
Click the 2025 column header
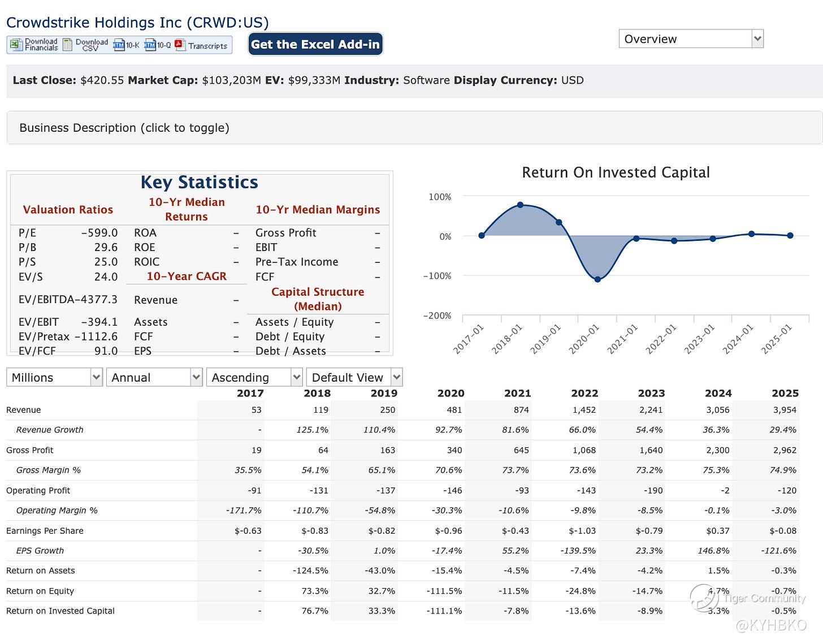[785, 393]
